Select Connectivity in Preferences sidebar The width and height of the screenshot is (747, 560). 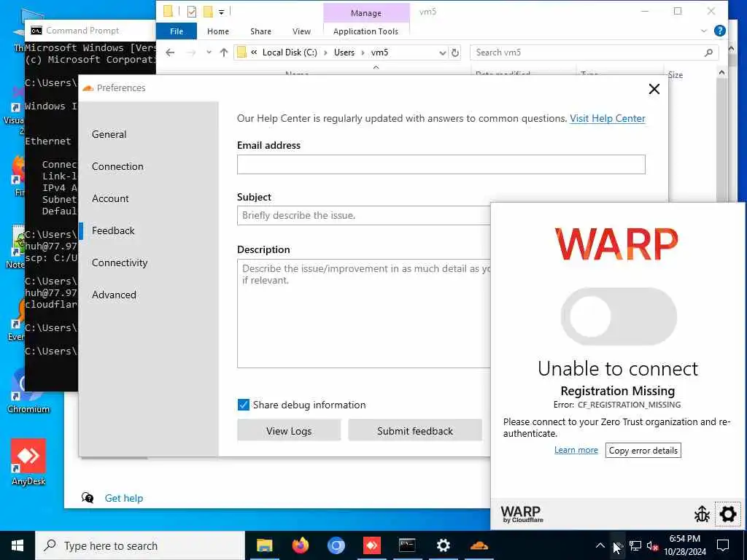(120, 262)
